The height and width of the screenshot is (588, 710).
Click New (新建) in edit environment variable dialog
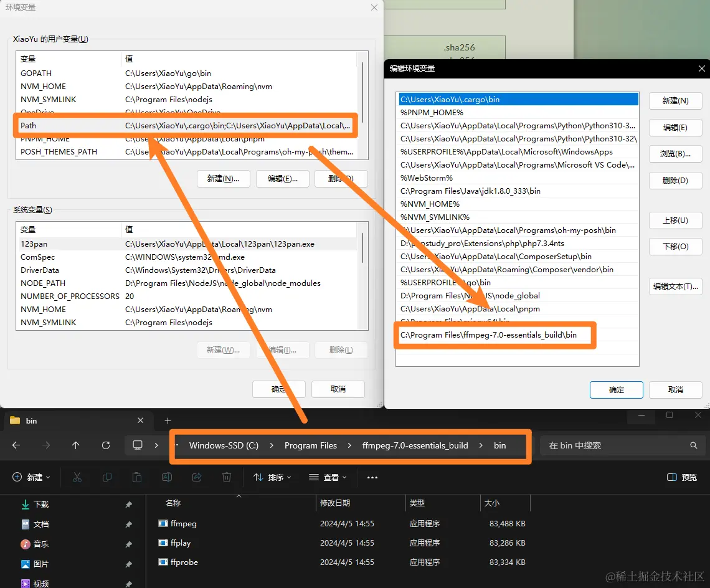tap(675, 100)
